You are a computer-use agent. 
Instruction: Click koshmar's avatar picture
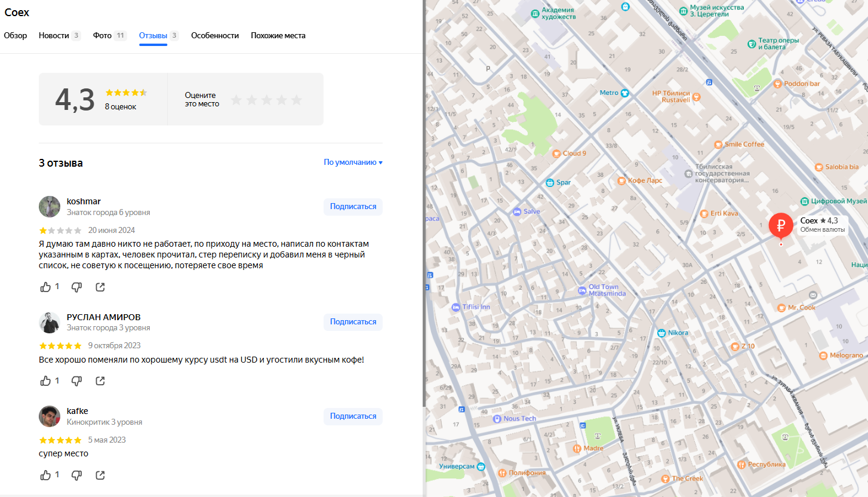pyautogui.click(x=50, y=207)
